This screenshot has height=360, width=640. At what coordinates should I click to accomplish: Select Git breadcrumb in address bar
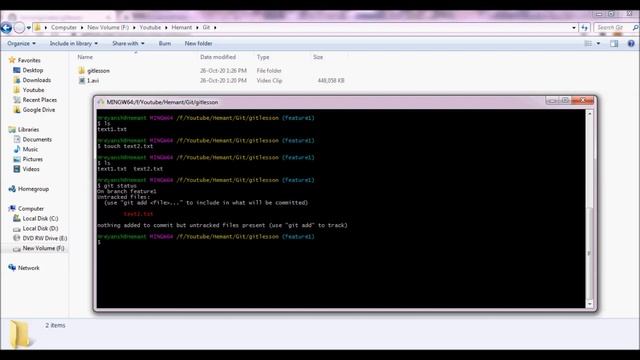pyautogui.click(x=206, y=27)
